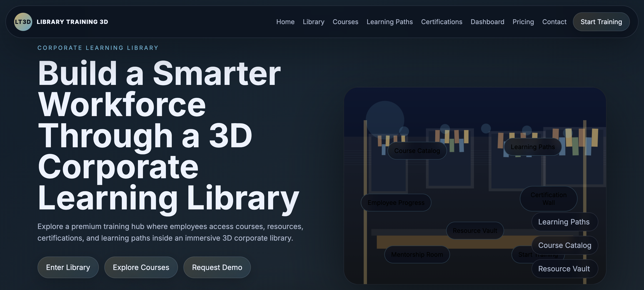Viewport: 644px width, 290px height.
Task: Select dimmed Learning Paths hotspot on bookshelf
Action: point(532,147)
